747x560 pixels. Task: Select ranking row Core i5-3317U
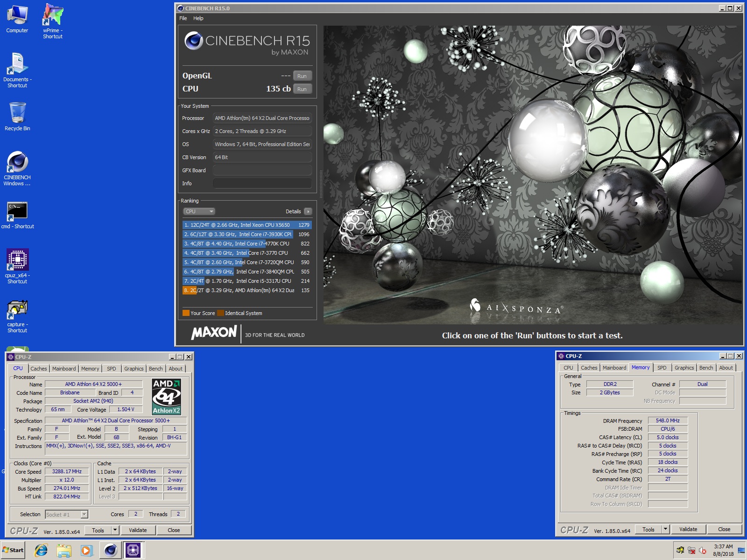pos(247,281)
